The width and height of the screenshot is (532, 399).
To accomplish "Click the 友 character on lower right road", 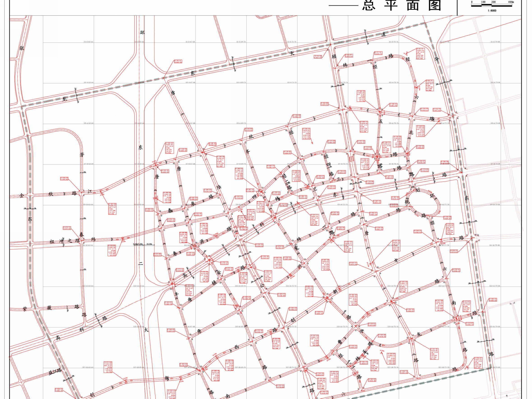I will coord(419,334).
